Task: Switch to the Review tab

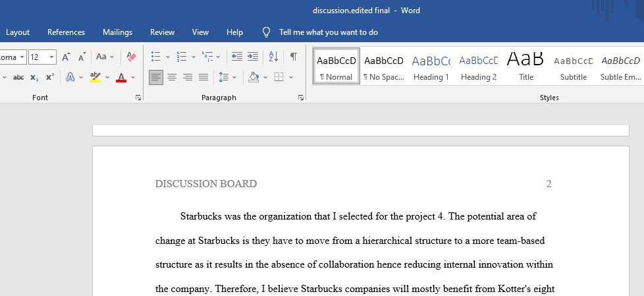Action: (162, 32)
